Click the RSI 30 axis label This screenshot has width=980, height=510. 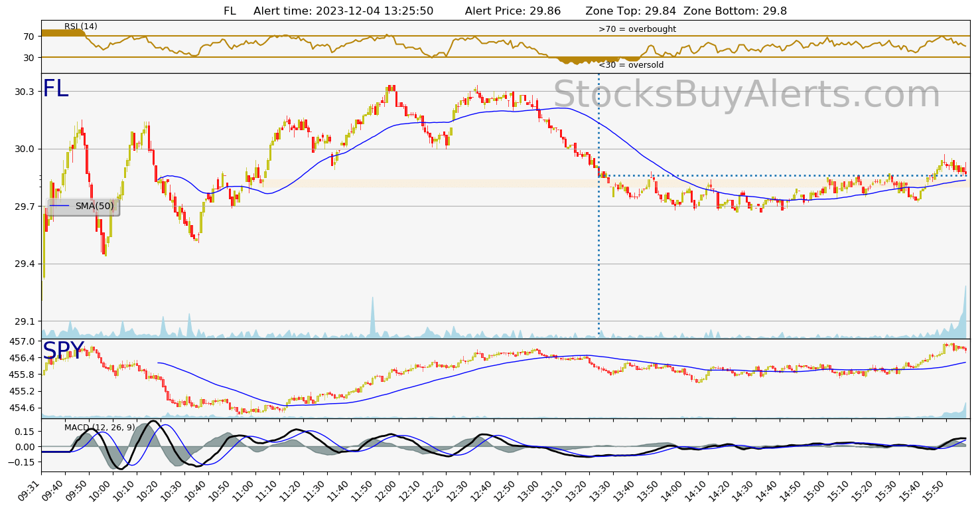29,58
